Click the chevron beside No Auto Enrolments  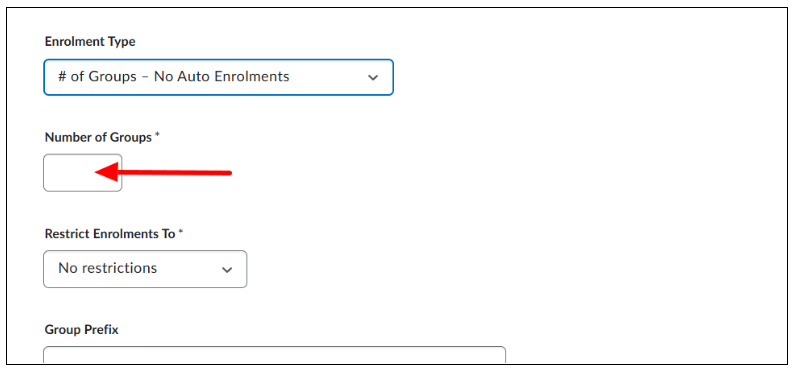pyautogui.click(x=373, y=77)
